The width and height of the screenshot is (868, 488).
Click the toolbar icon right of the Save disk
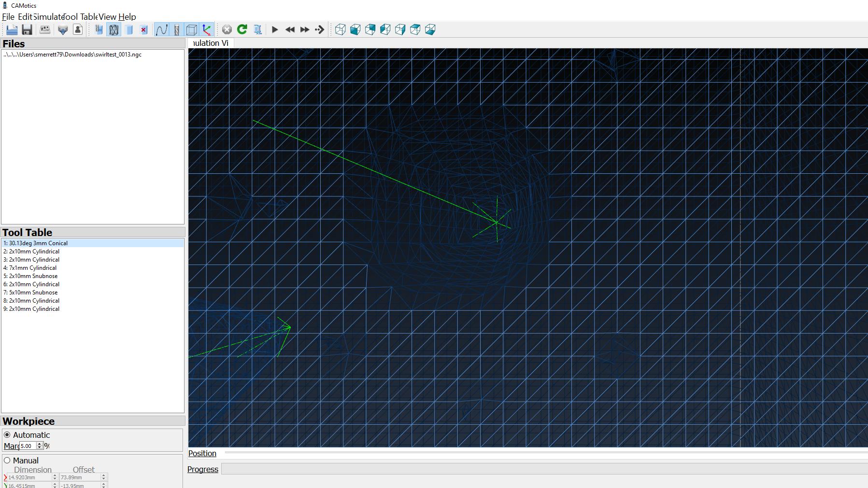click(x=45, y=30)
